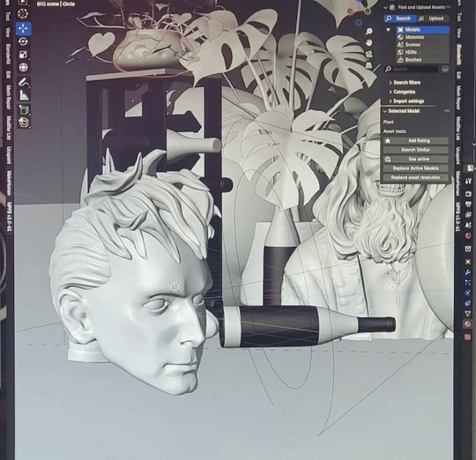Click Replace Active Models button
This screenshot has height=460, width=476.
click(415, 168)
